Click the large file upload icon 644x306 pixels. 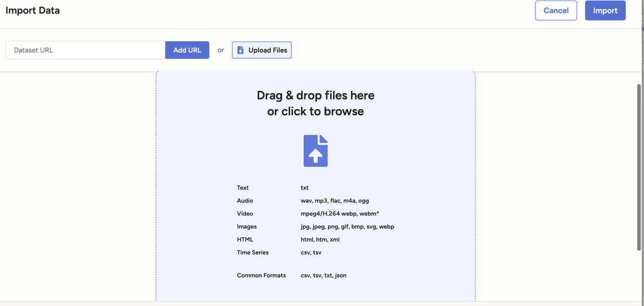click(x=315, y=151)
